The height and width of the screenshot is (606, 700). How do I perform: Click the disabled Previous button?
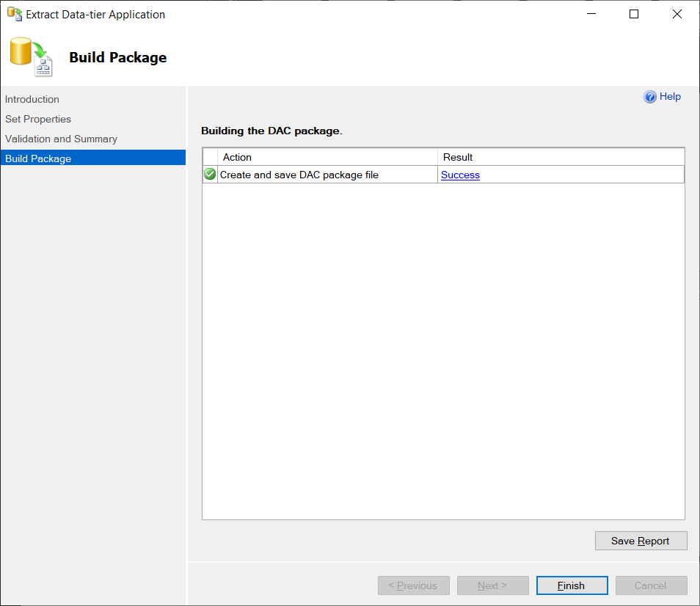[413, 585]
